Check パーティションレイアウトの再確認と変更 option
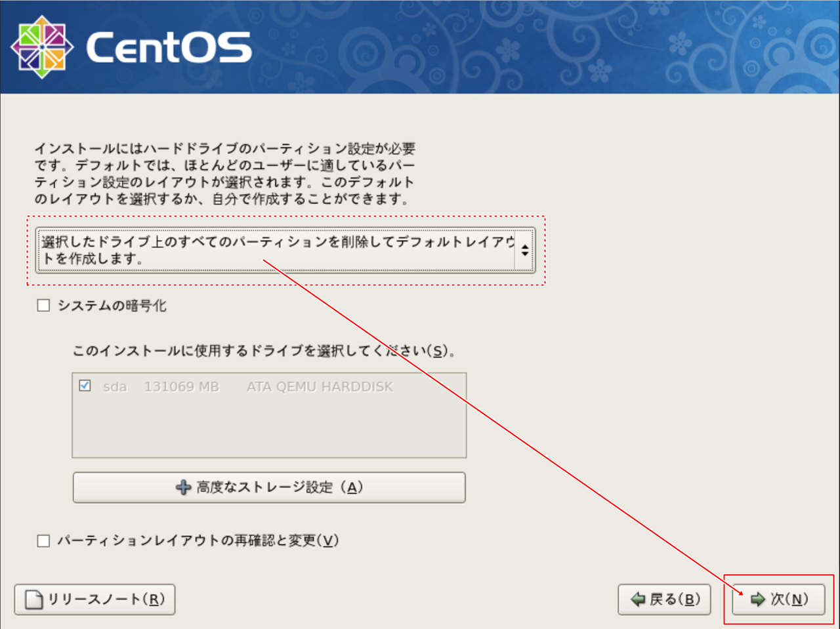This screenshot has height=629, width=840. pyautogui.click(x=44, y=540)
